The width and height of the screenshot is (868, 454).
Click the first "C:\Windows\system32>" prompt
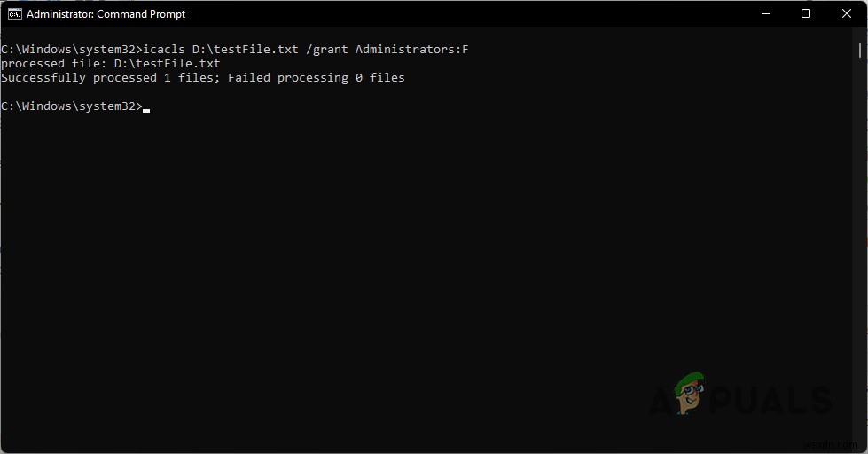71,50
